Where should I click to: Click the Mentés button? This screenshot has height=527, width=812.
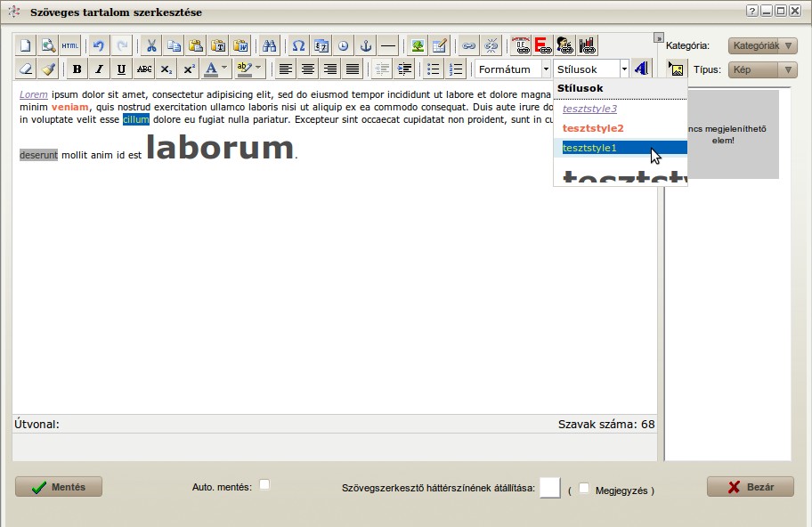(59, 487)
